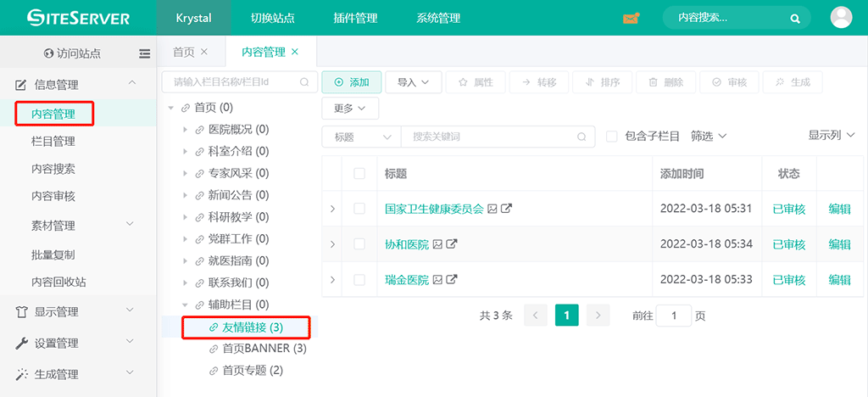Screen dimensions: 868x397
Task: Open the 更多 dropdown
Action: [349, 109]
